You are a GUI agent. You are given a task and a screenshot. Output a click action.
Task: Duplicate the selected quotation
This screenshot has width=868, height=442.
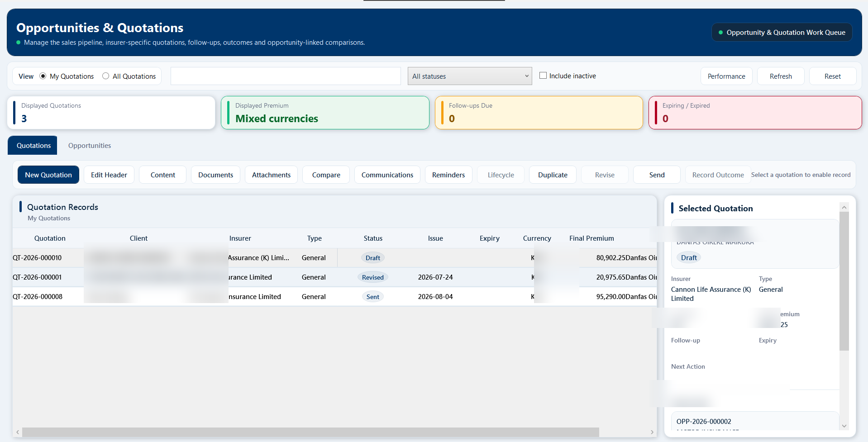point(553,175)
